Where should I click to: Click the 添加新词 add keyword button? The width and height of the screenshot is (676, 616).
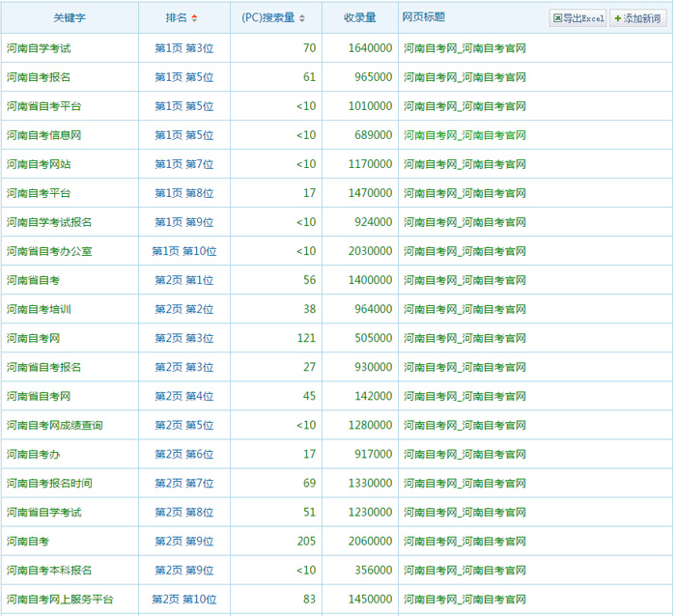(638, 18)
